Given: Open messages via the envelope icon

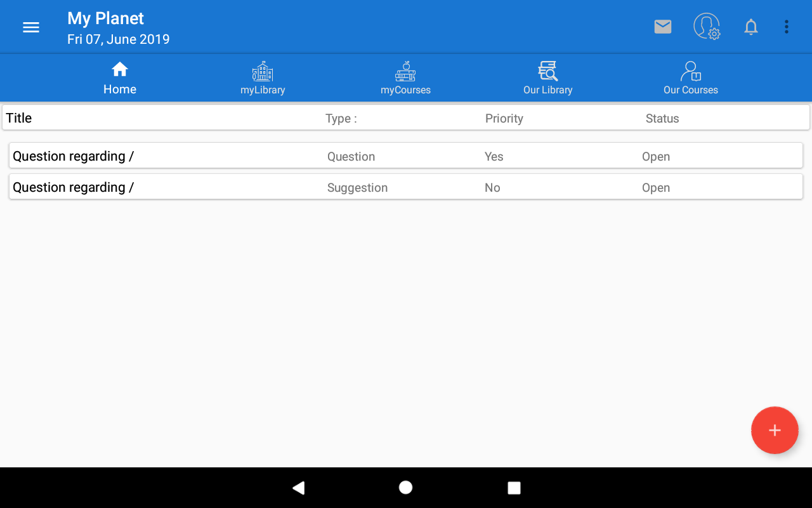Looking at the screenshot, I should (x=662, y=27).
